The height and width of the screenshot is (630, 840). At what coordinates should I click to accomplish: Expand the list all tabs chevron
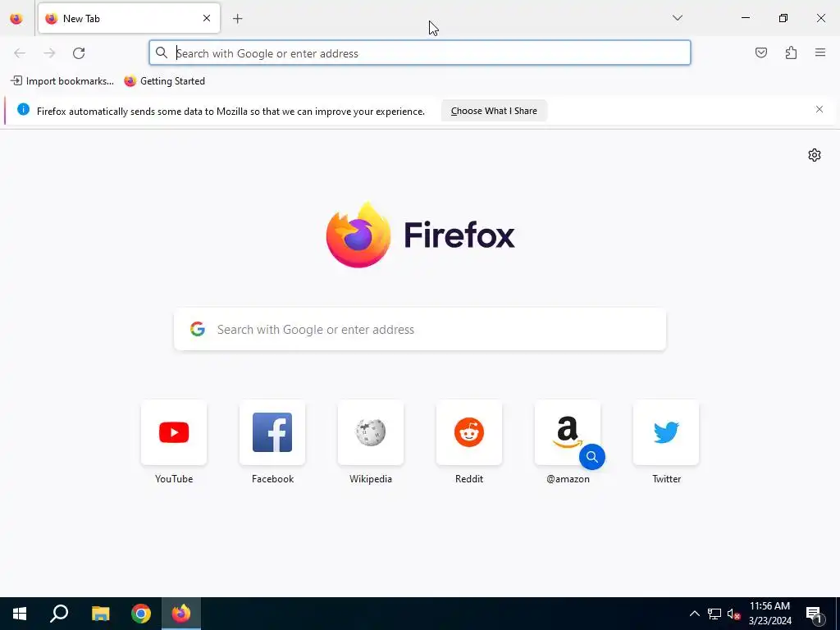click(677, 18)
